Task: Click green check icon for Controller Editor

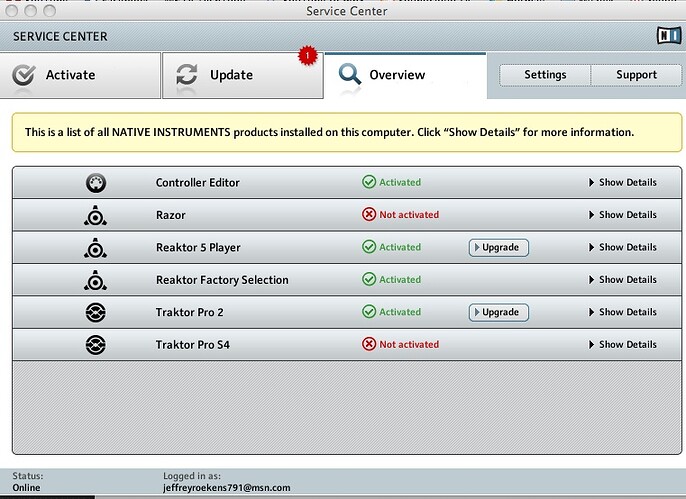Action: pos(369,182)
